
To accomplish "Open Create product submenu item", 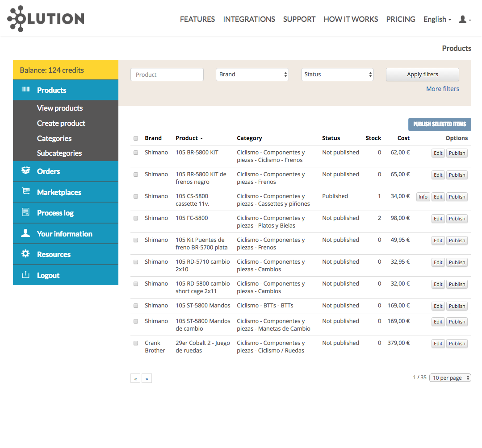I will pos(61,123).
